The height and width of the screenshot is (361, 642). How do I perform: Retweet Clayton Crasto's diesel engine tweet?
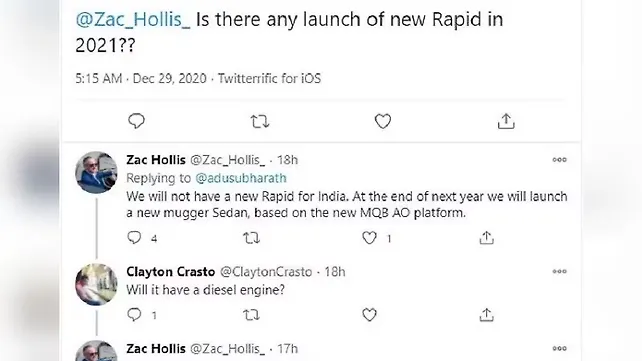[x=251, y=315]
